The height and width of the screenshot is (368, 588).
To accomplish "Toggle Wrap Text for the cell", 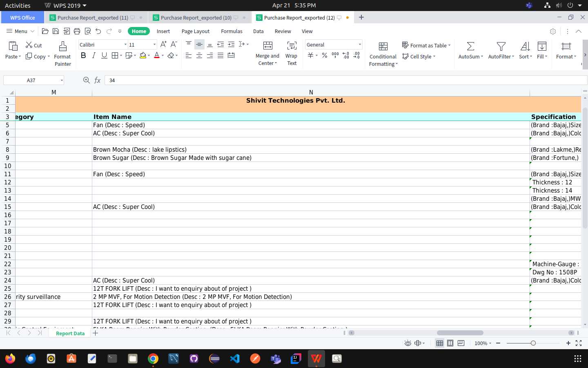I will point(292,46).
